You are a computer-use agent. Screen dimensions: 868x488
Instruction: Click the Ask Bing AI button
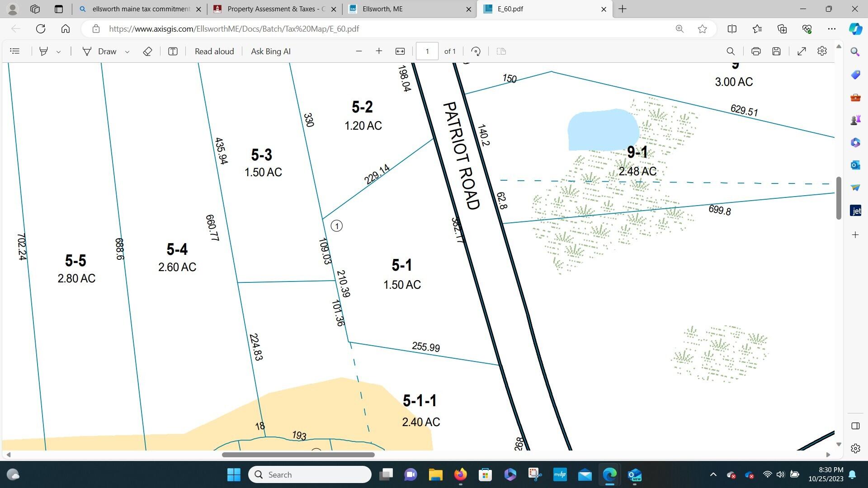pyautogui.click(x=270, y=52)
